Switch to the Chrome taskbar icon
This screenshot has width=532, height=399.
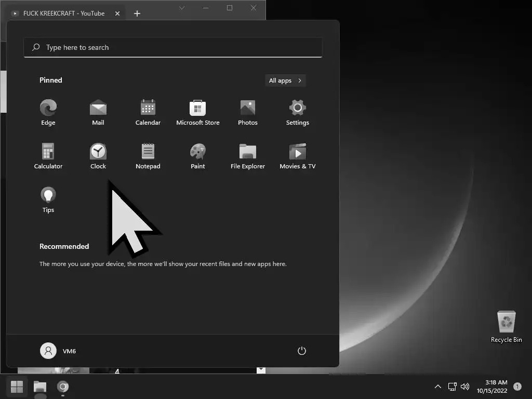tap(63, 387)
